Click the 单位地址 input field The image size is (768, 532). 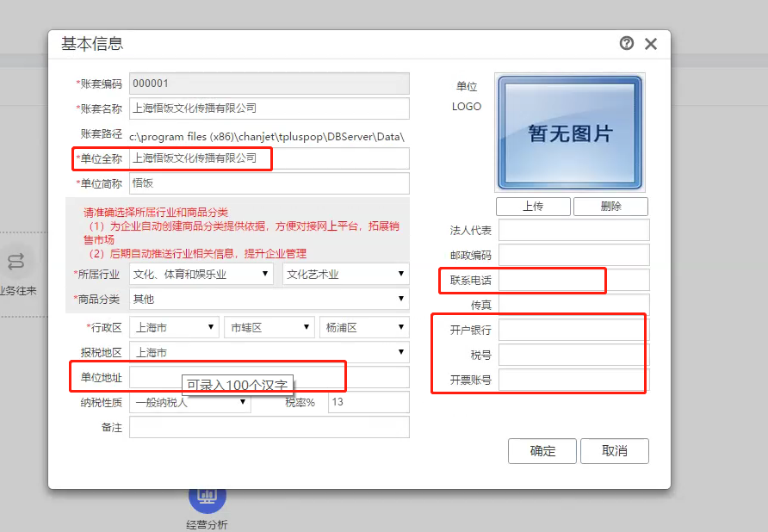pyautogui.click(x=269, y=377)
